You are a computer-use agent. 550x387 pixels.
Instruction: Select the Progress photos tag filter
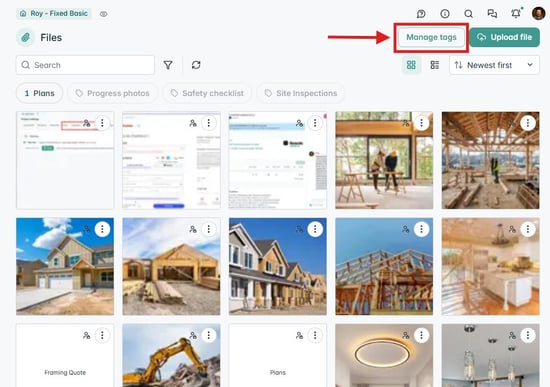tap(112, 93)
